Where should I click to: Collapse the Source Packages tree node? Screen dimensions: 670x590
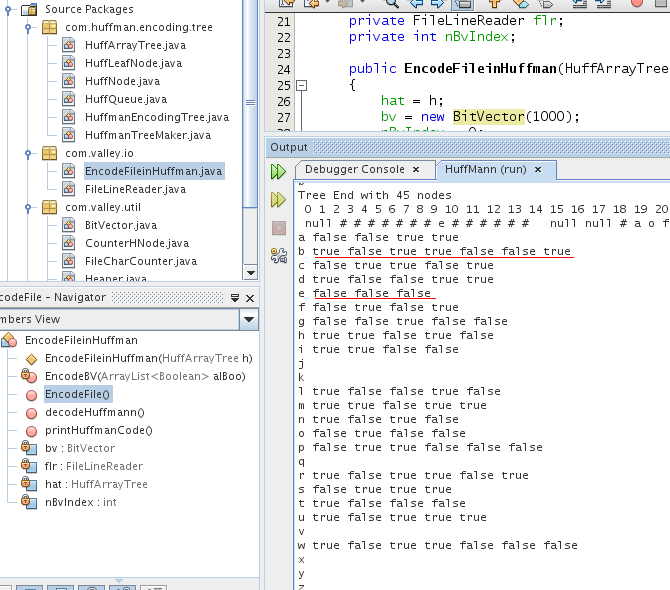pyautogui.click(x=8, y=9)
